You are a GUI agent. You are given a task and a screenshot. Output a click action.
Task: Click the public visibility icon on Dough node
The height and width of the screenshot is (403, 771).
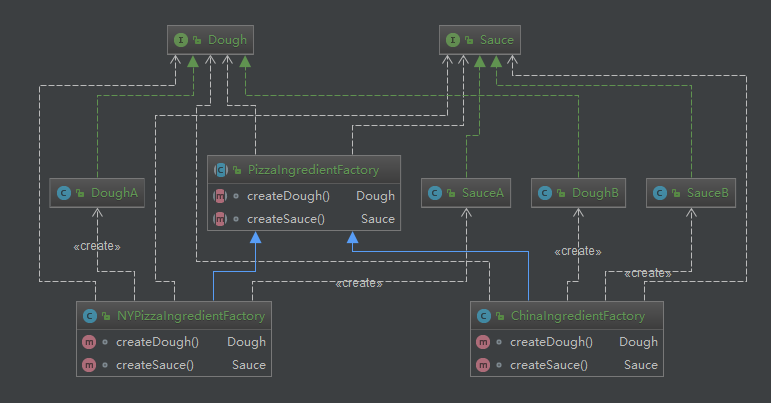pos(197,40)
